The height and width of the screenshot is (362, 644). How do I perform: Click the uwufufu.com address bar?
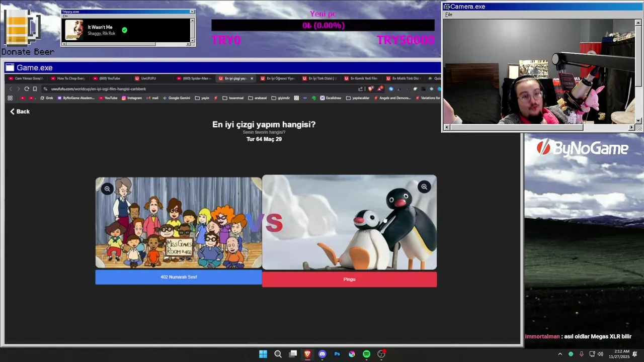(x=201, y=89)
